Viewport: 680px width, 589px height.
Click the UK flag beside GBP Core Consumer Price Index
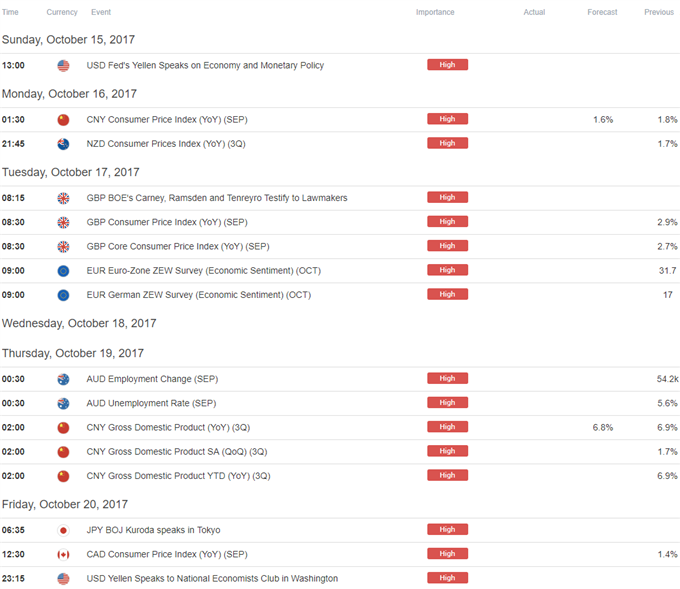[x=63, y=247]
